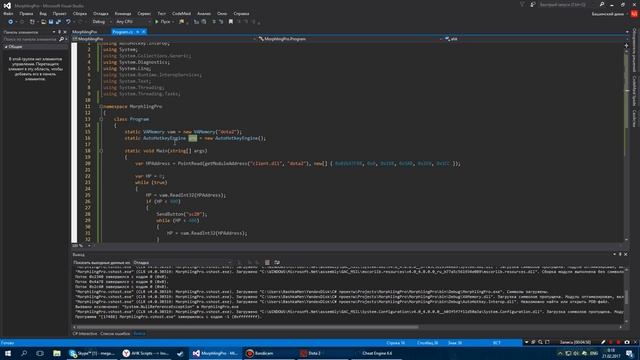Click the Output window horizontal scrollbar
640x360 pixels.
247,327
